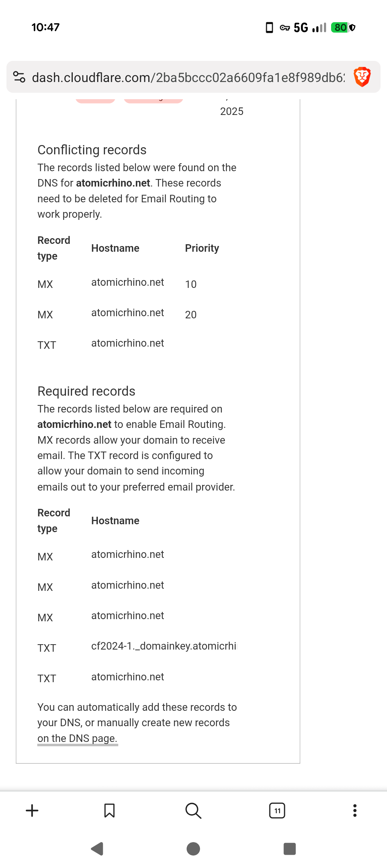Image resolution: width=387 pixels, height=868 pixels.
Task: Tap the Conflicting records heading
Action: [x=92, y=150]
